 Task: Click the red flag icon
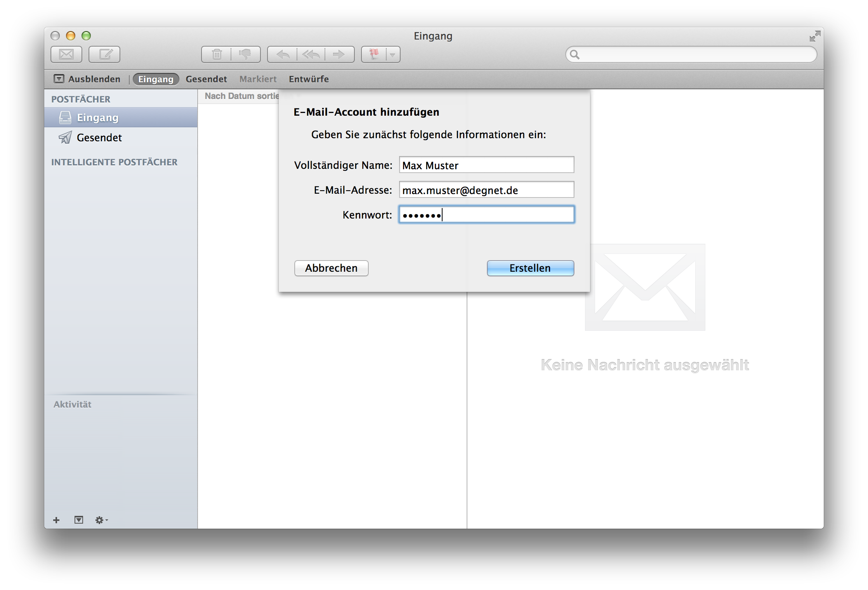click(x=374, y=54)
